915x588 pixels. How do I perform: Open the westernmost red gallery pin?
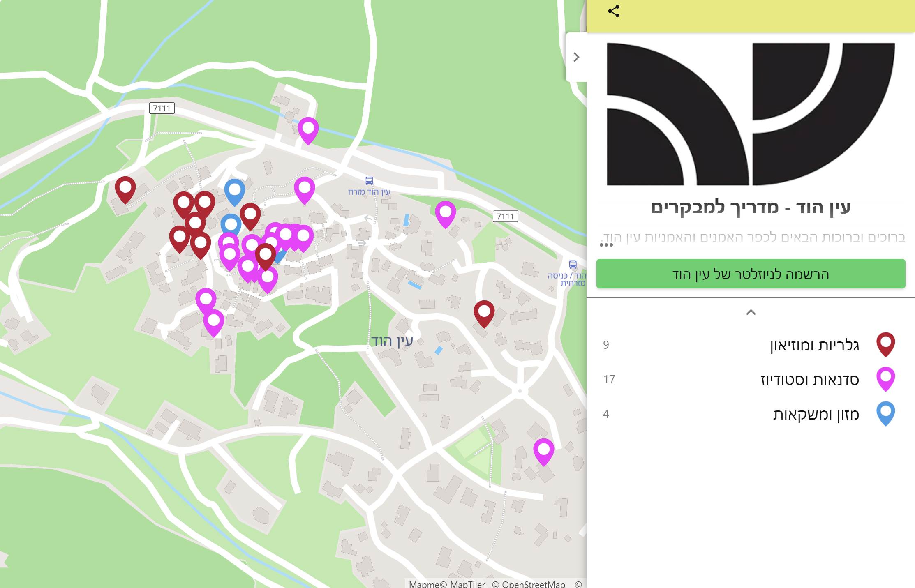coord(125,188)
